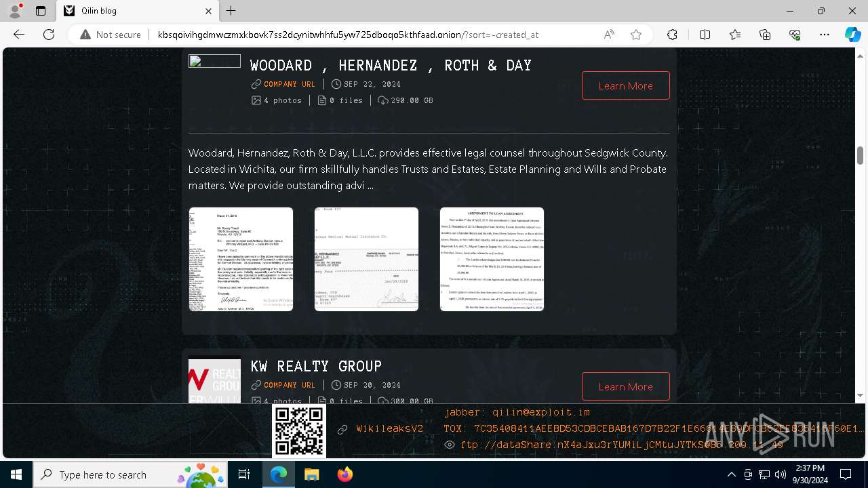The height and width of the screenshot is (488, 868).
Task: Select the Qilin blog tab
Action: tap(138, 11)
